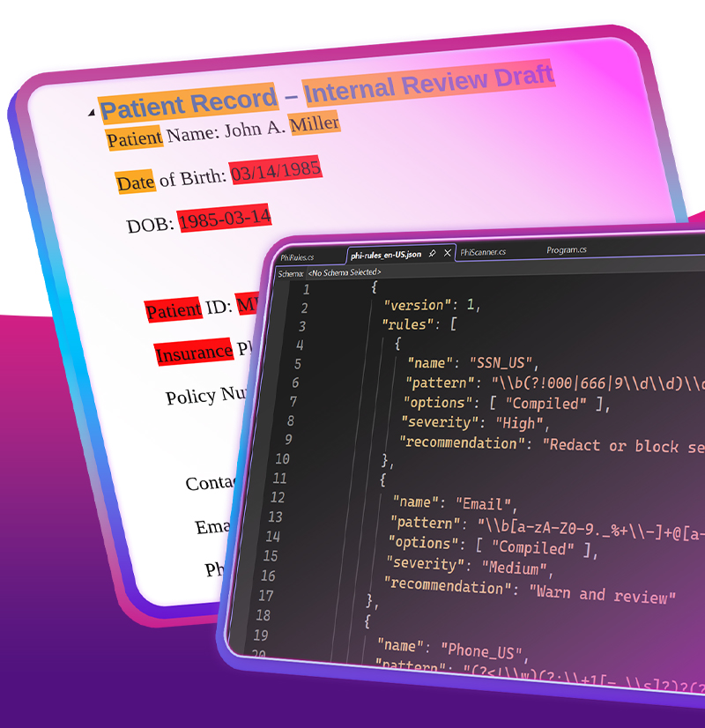This screenshot has height=728, width=705.
Task: Click line number 3 in the gutter
Action: pyautogui.click(x=301, y=327)
